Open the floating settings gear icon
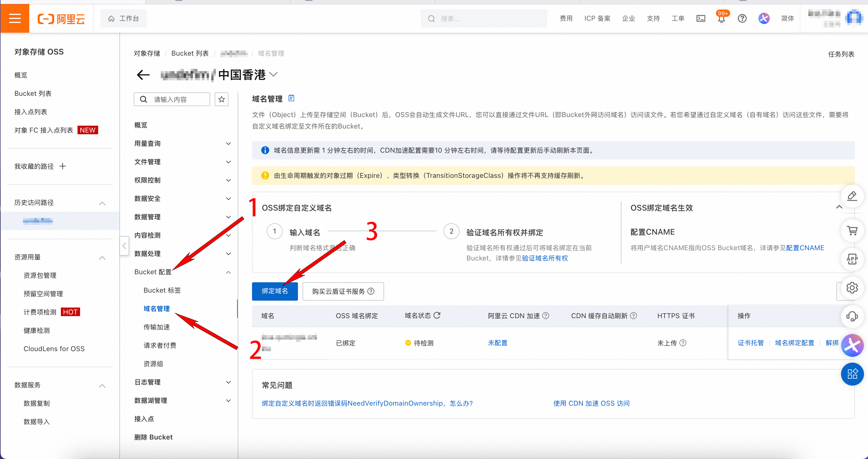Viewport: 868px width, 459px height. (852, 287)
